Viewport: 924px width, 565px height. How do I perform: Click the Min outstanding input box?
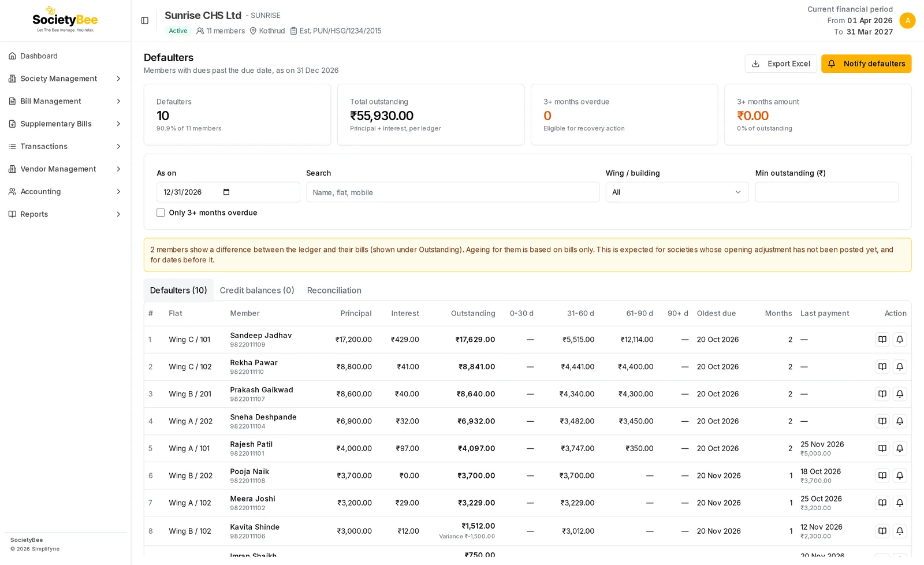(x=826, y=192)
